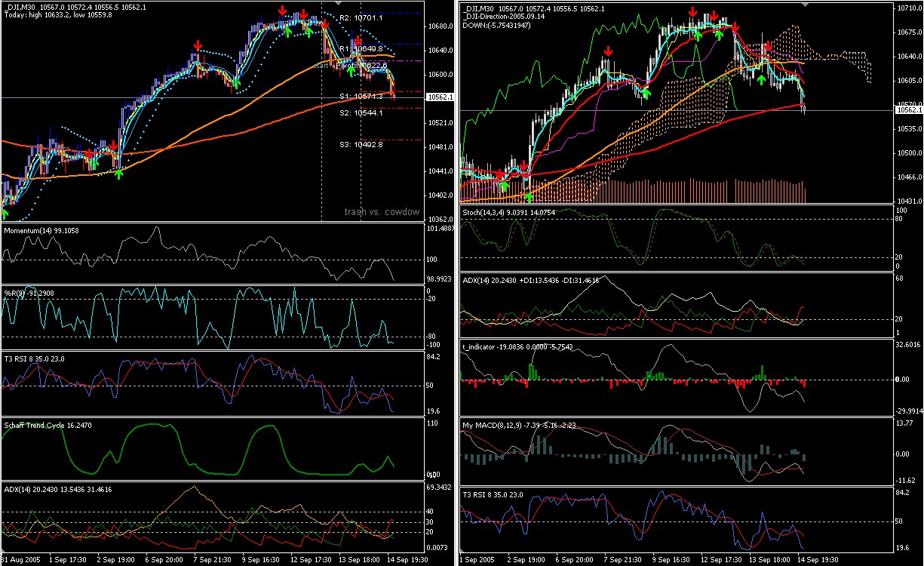924x566 pixels.
Task: Click the 10402.0 price axis value
Action: 439,195
